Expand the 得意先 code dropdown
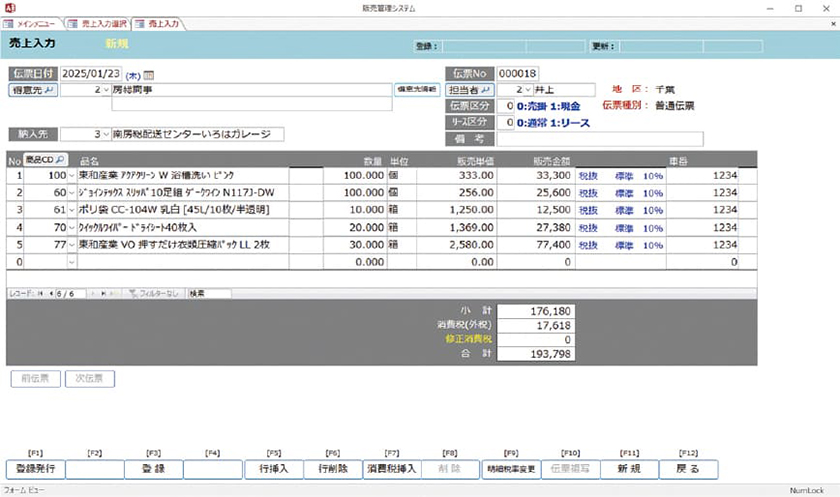The width and height of the screenshot is (840, 497). (x=105, y=90)
